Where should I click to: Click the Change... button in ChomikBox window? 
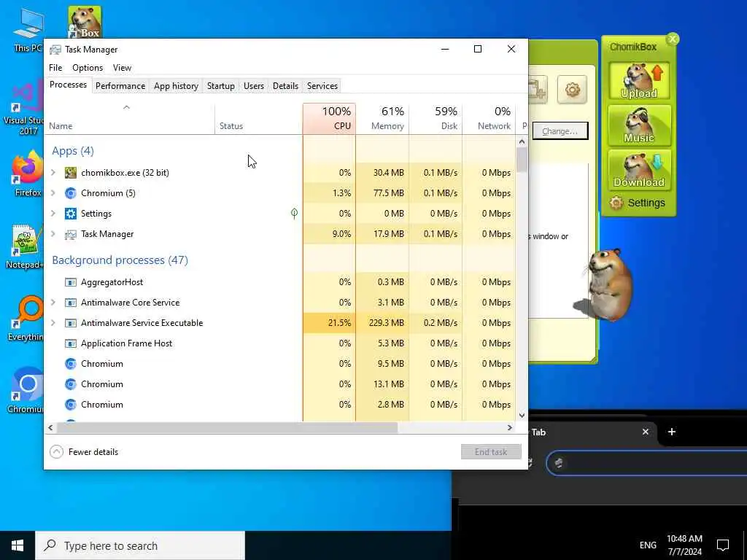pyautogui.click(x=560, y=131)
